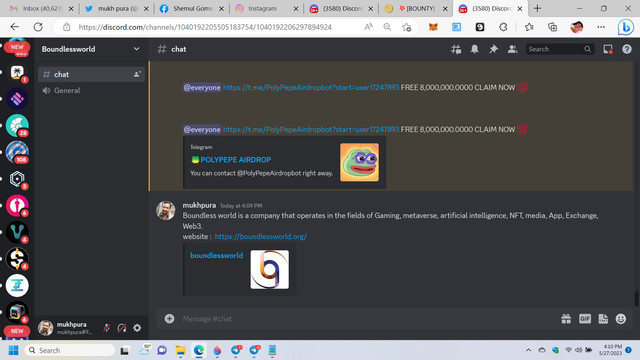Viewport: 640px width, 360px height.
Task: Click the Discord message search field
Action: 559,49
